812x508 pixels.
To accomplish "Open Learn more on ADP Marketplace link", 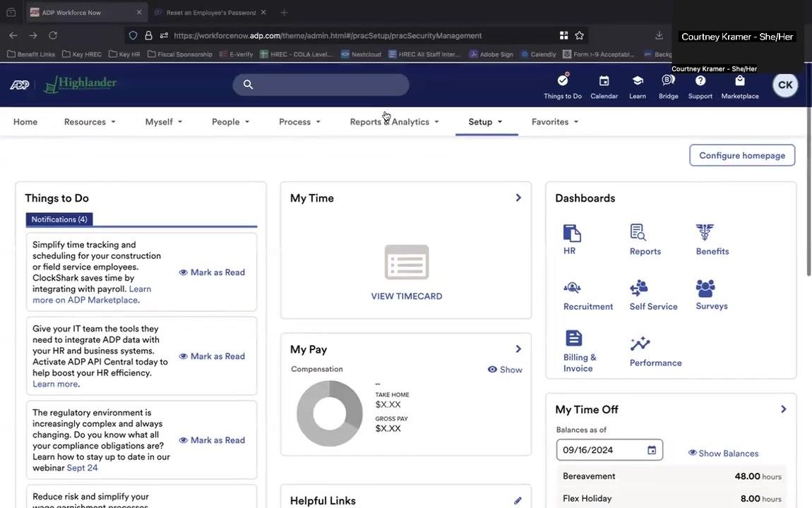I will [x=92, y=294].
